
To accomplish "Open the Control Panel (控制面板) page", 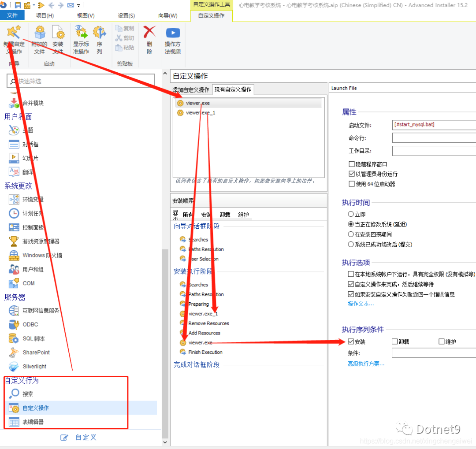I will coord(26,227).
